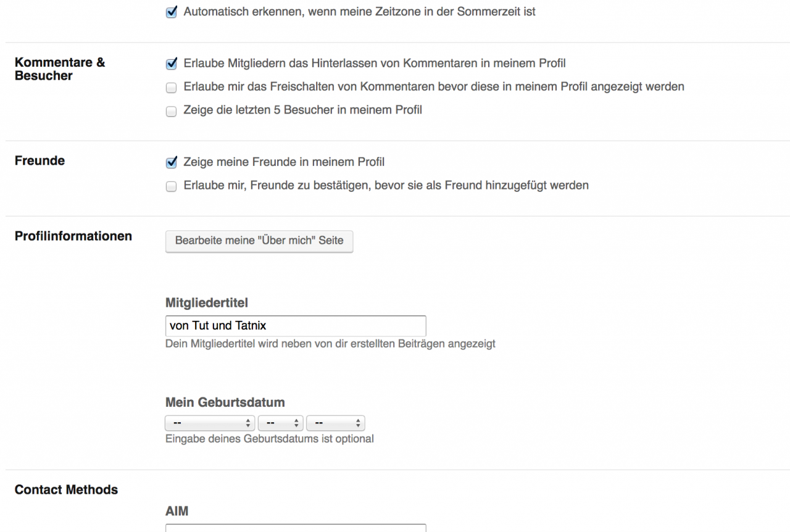The height and width of the screenshot is (532, 790).
Task: Click the 'Mitgliedertitel' field label
Action: point(207,304)
